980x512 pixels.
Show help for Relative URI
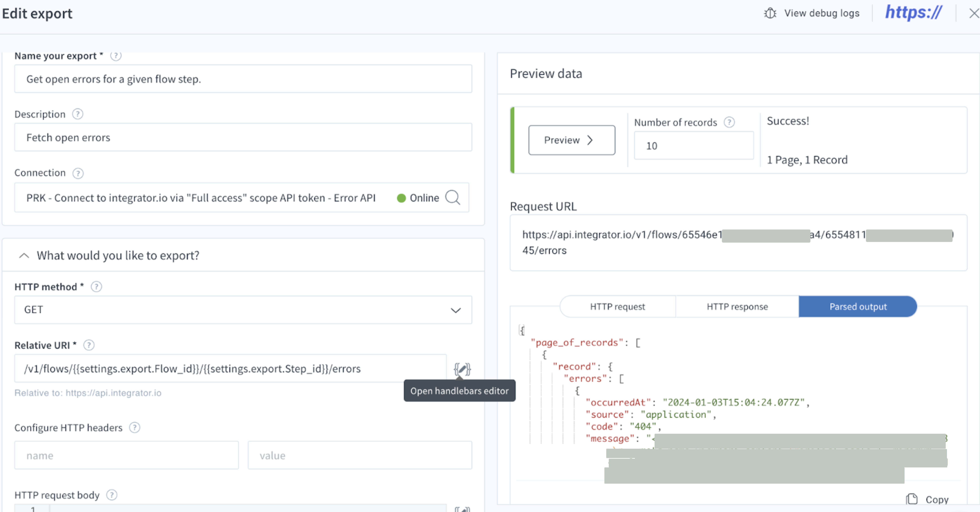pyautogui.click(x=89, y=345)
